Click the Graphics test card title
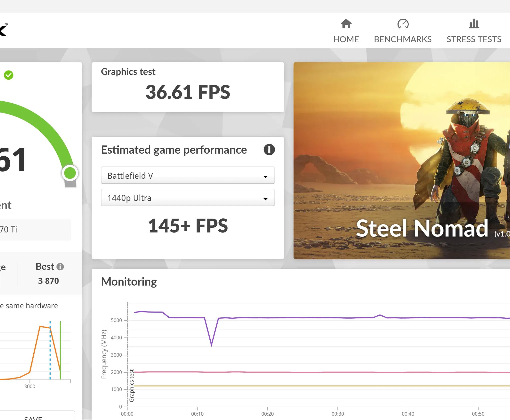 point(128,72)
